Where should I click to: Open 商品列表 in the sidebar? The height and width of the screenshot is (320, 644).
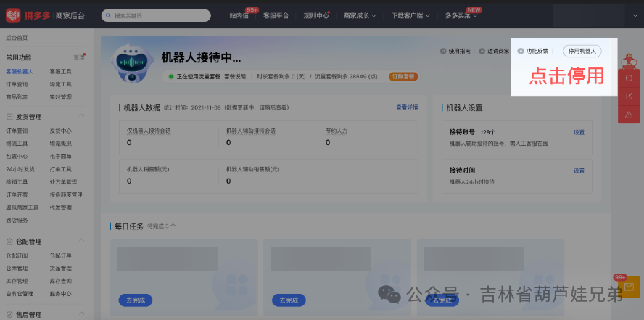coord(17,97)
